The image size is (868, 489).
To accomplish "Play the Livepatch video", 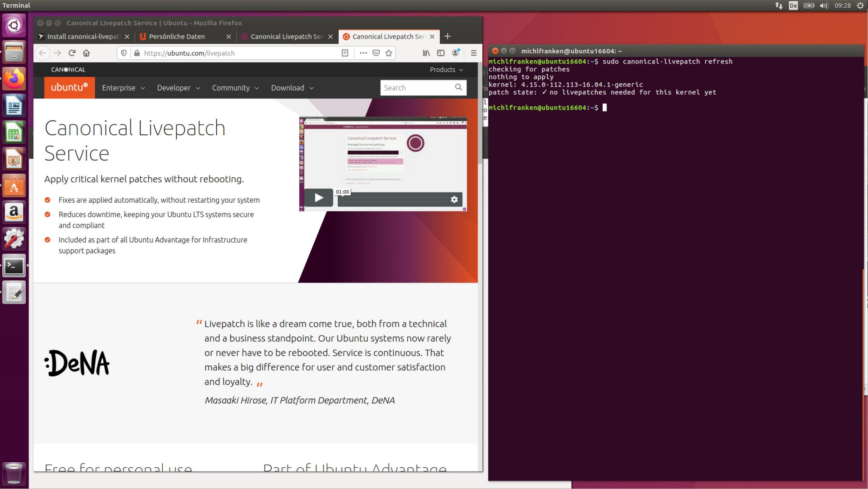I will (319, 198).
